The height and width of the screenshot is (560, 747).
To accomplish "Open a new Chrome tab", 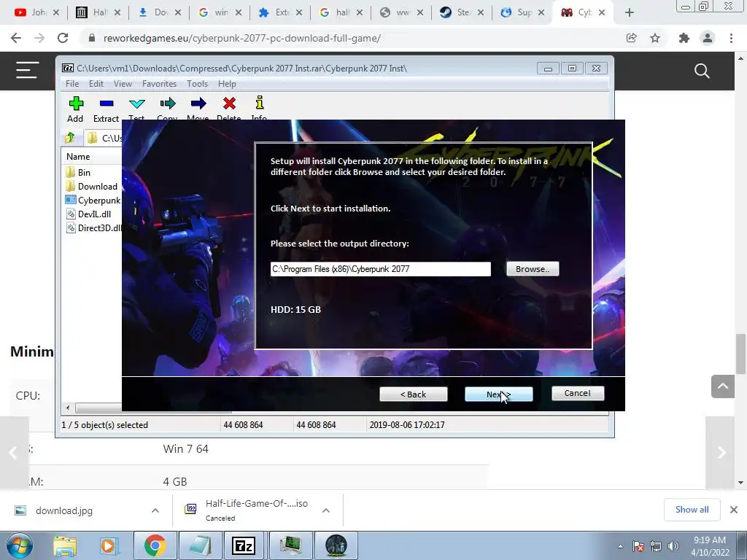I will (630, 12).
